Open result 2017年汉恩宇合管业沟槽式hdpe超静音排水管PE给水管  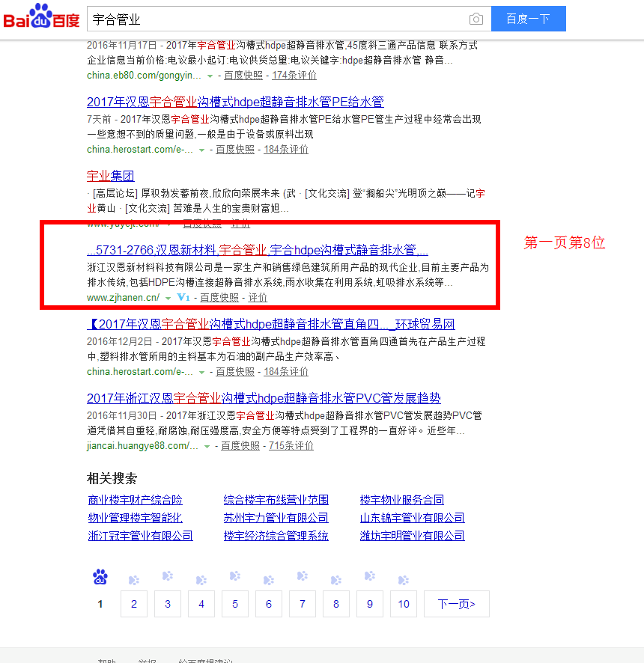(235, 102)
